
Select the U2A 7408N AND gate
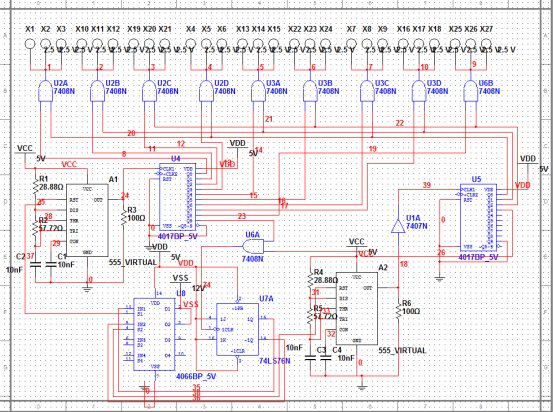(45, 91)
